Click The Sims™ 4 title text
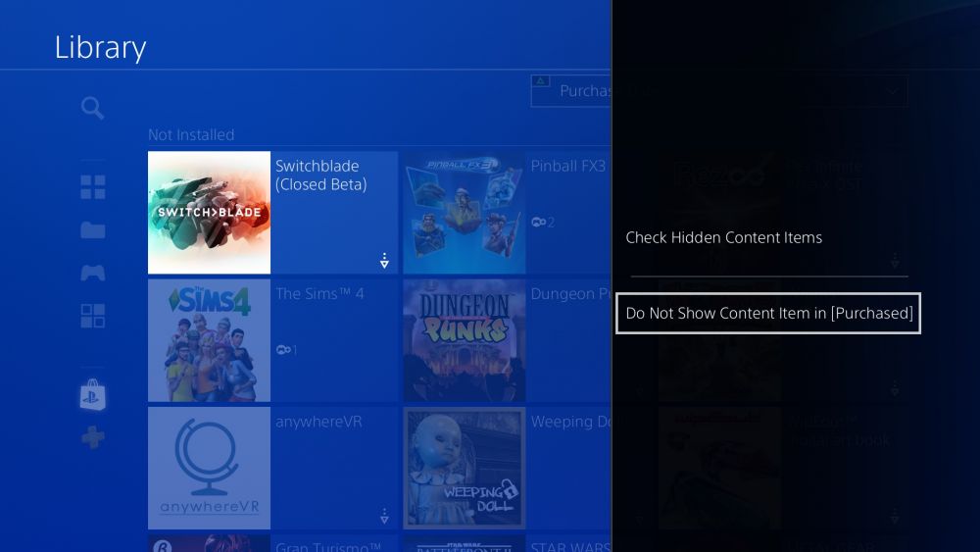This screenshot has width=980, height=552. pyautogui.click(x=319, y=294)
